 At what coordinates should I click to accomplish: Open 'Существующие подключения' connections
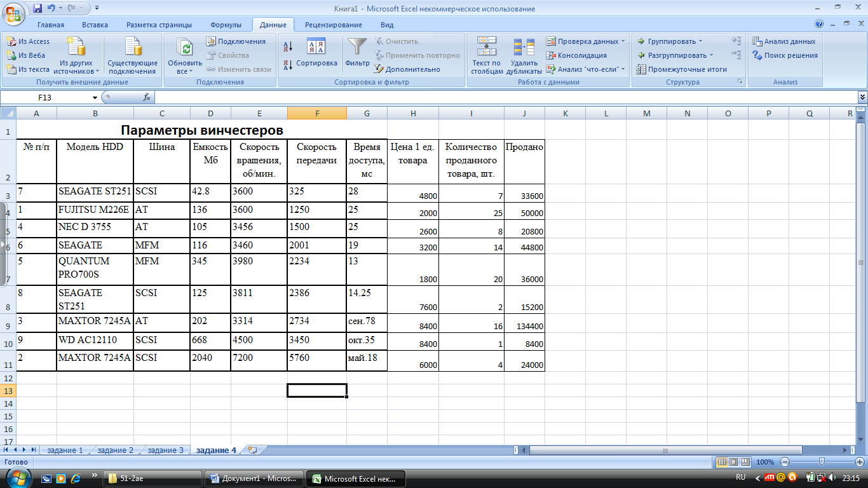[132, 56]
